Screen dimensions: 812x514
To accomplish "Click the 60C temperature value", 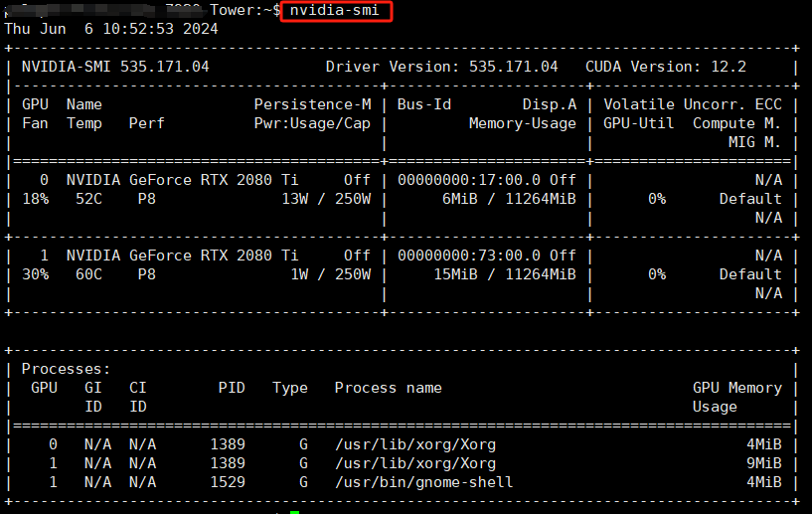I will (83, 274).
